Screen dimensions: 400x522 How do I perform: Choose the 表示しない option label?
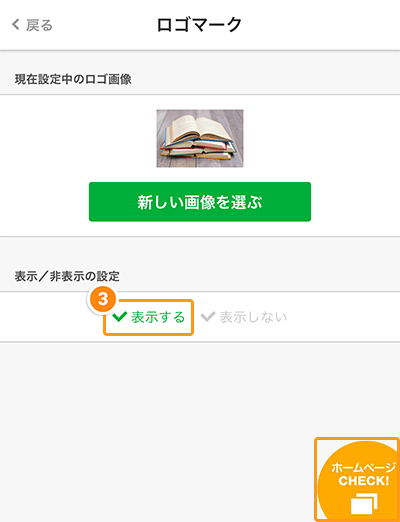pyautogui.click(x=253, y=317)
